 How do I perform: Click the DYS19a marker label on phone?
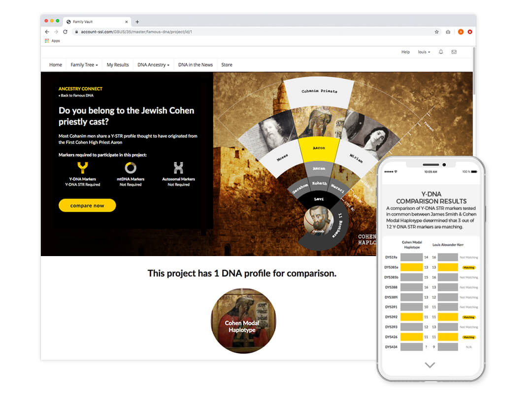[391, 257]
